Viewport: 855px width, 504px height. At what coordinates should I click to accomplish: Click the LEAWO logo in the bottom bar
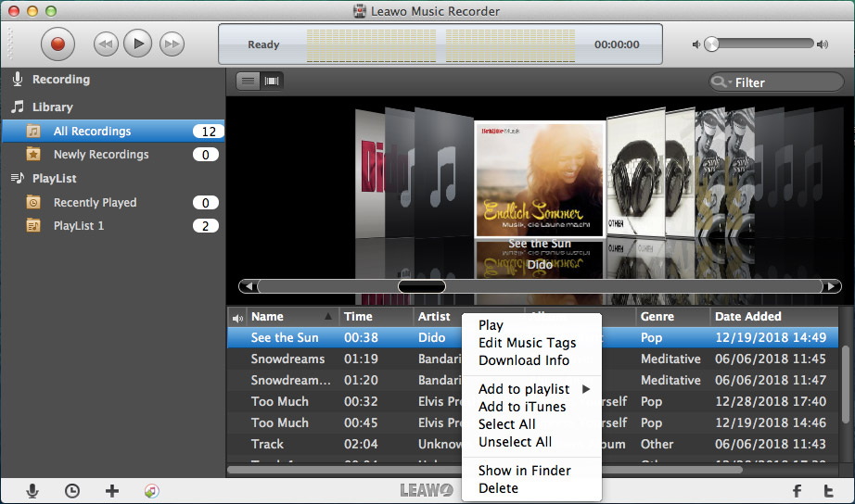point(427,490)
